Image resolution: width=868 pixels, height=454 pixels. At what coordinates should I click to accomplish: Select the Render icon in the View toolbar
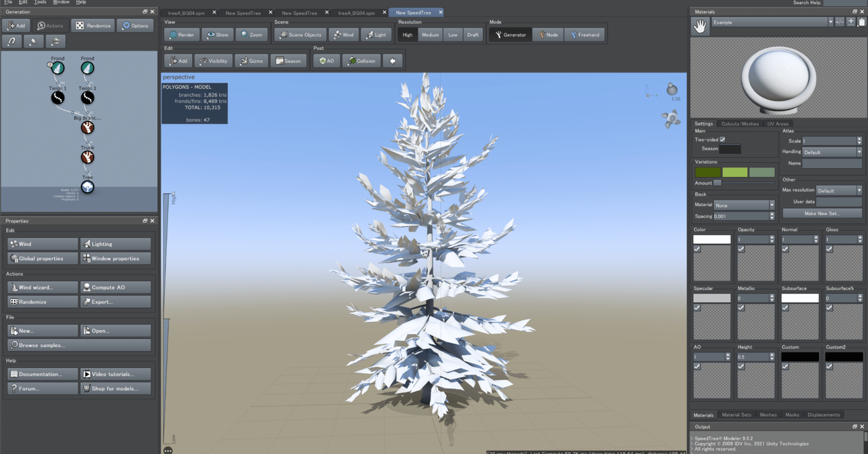click(181, 35)
